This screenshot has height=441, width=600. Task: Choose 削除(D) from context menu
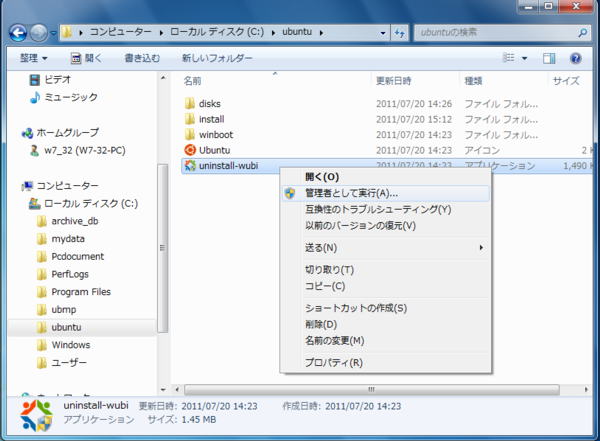385,324
